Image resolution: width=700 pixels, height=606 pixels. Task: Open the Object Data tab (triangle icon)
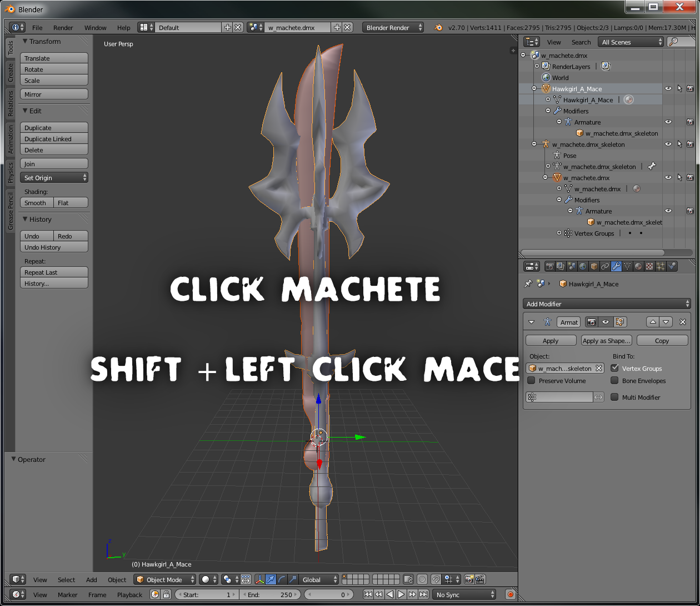click(x=627, y=266)
